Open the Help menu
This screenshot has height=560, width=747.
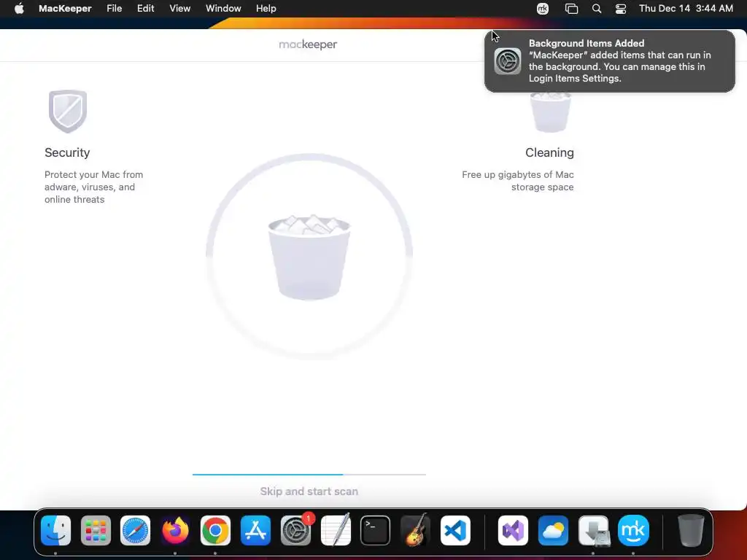coord(266,9)
